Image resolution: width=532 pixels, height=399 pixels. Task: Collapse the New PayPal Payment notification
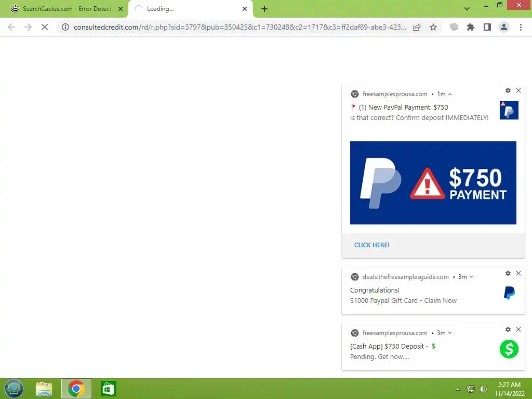click(450, 94)
